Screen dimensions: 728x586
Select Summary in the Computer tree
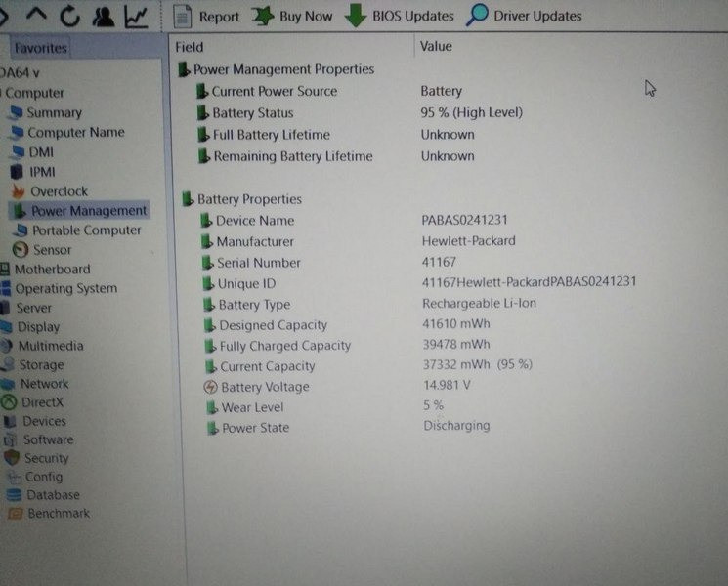(54, 113)
